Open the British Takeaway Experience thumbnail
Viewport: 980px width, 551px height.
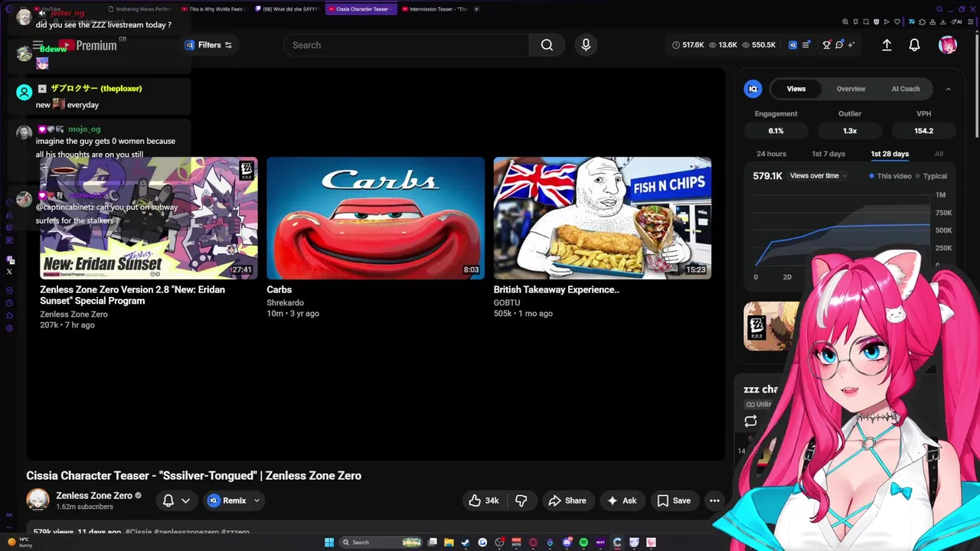click(602, 218)
